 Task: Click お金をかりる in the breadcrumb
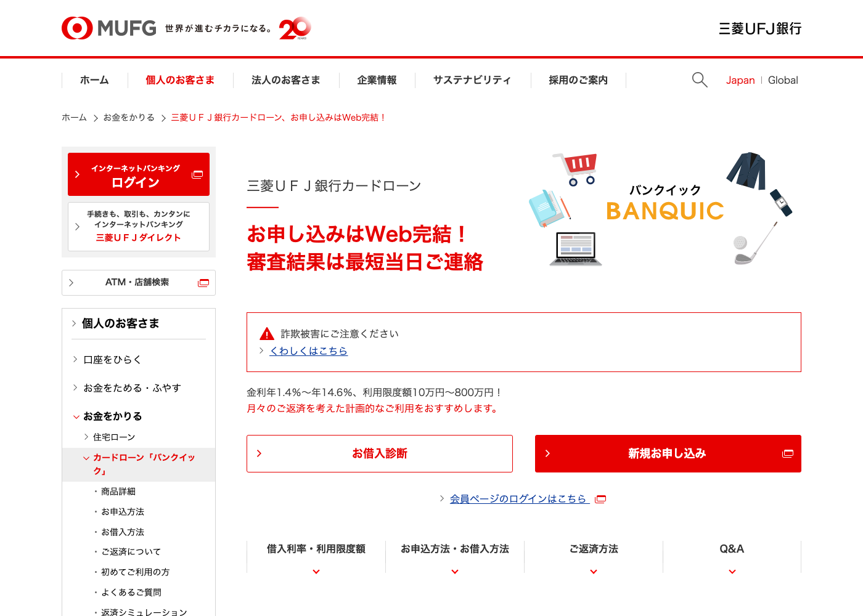click(129, 117)
